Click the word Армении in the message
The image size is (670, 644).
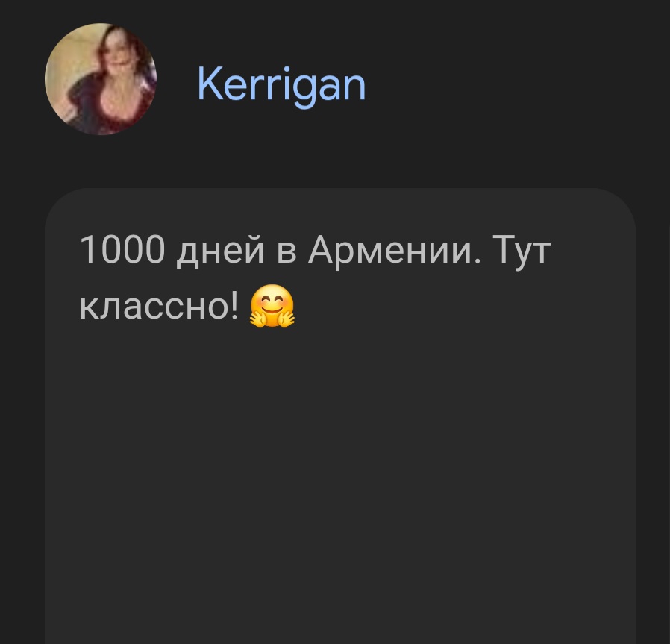[394, 251]
